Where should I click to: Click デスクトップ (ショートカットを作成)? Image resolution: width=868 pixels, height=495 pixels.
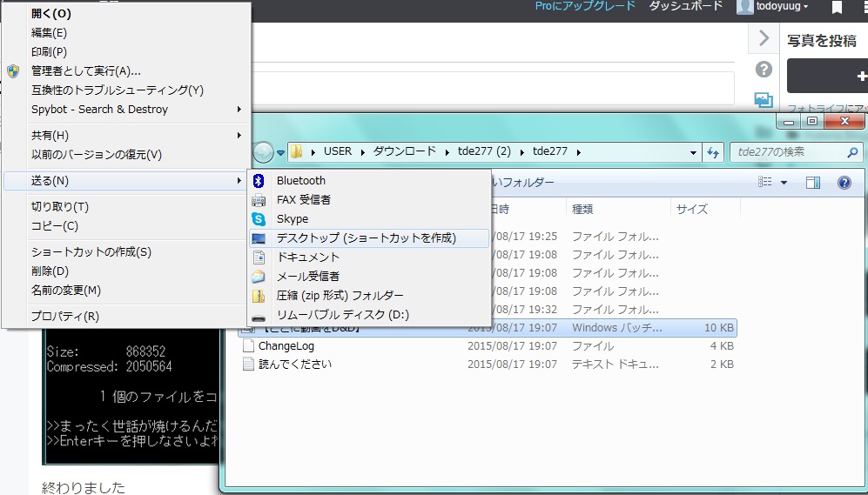(368, 238)
